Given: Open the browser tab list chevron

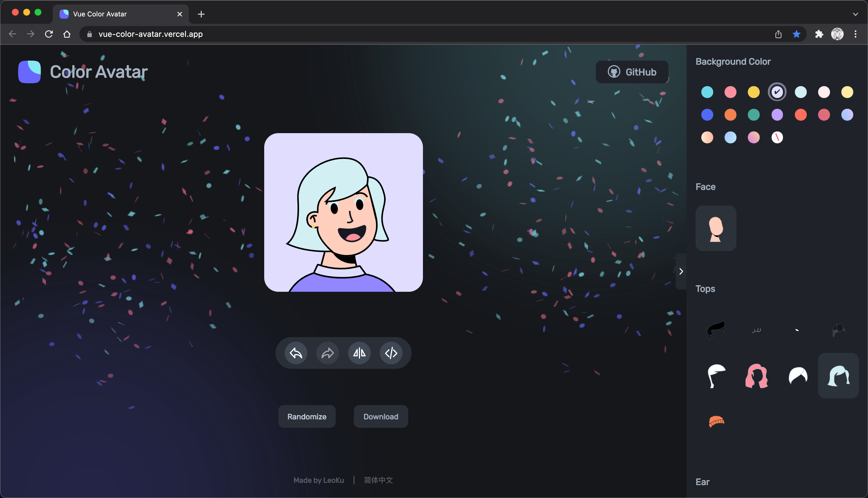Looking at the screenshot, I should [855, 14].
